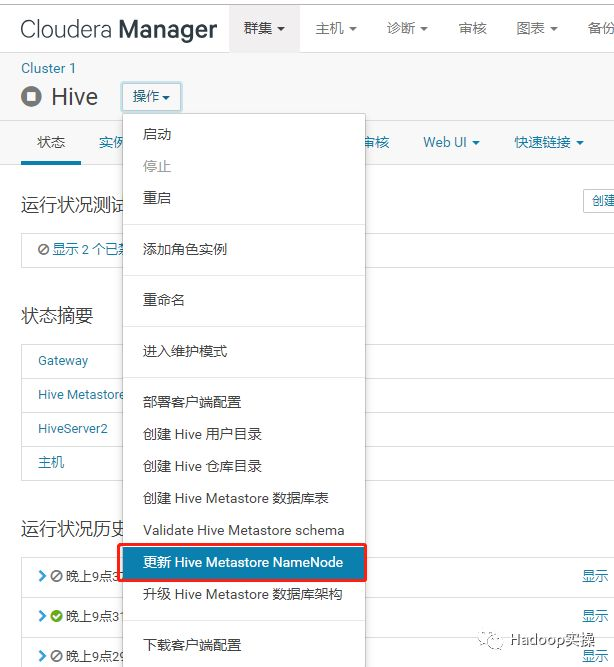Expand the 晚上9点37 history entry chevron
The image size is (614, 667).
[x=42, y=576]
